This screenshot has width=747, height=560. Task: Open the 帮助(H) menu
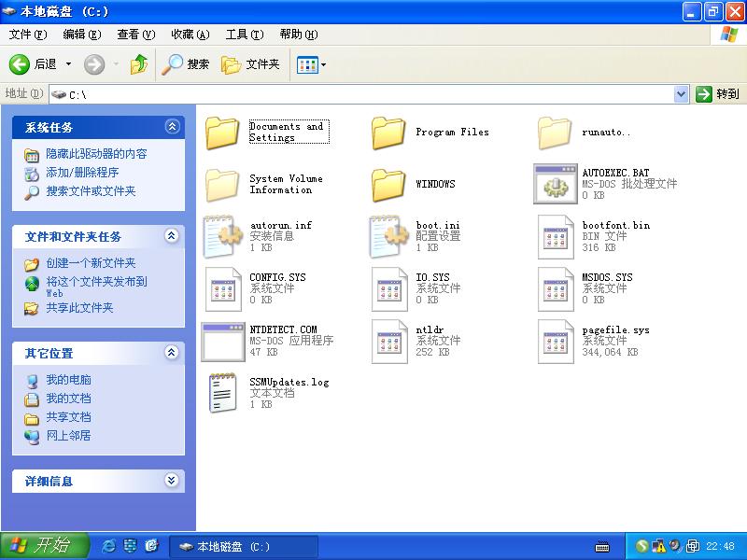point(299,35)
